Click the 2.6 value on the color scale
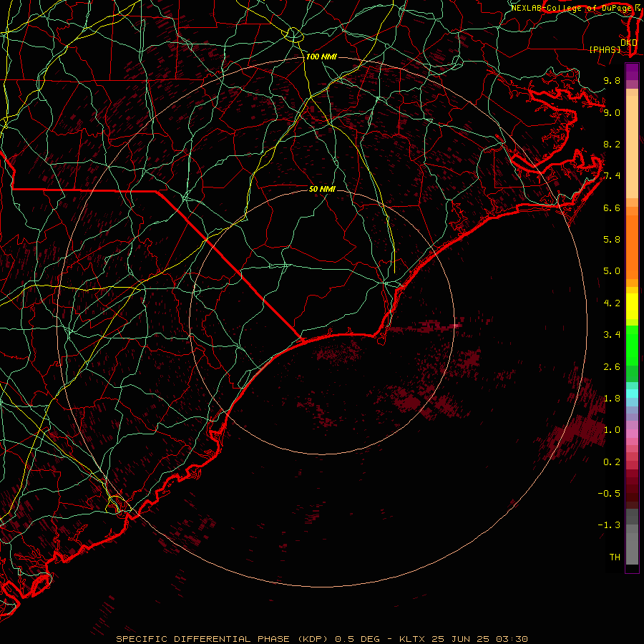 pos(612,367)
